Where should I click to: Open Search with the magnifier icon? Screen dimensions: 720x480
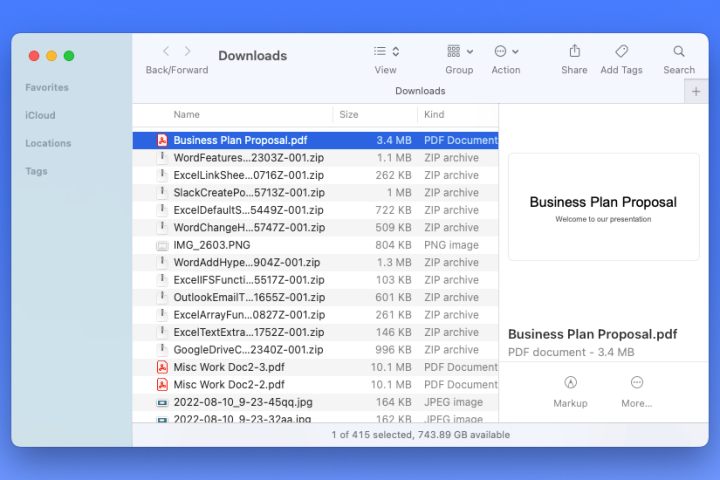679,51
